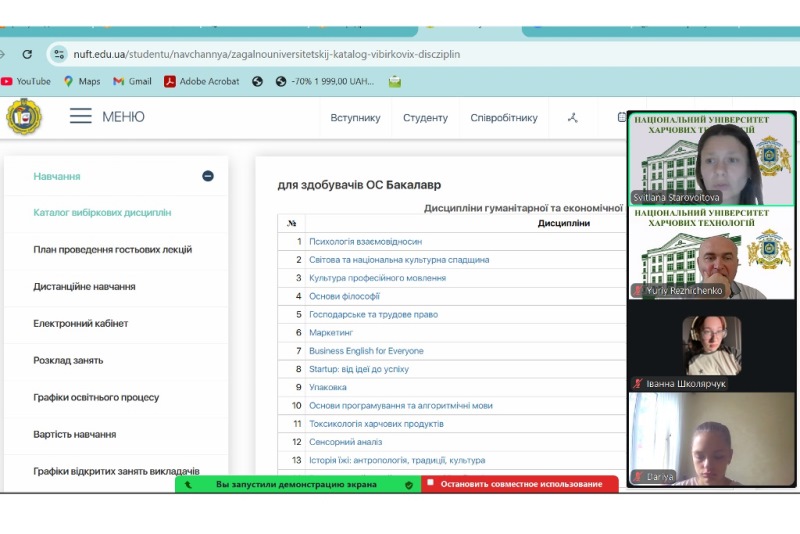Open the Maps bookmark

pos(82,81)
